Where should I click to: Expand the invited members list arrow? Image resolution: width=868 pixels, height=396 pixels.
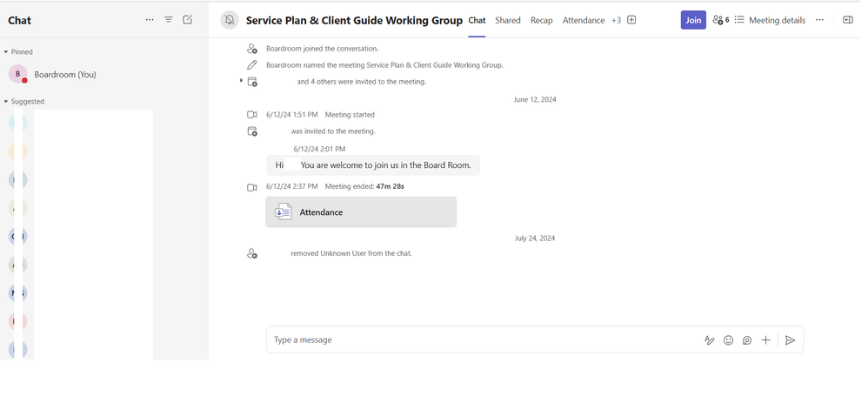(x=241, y=81)
